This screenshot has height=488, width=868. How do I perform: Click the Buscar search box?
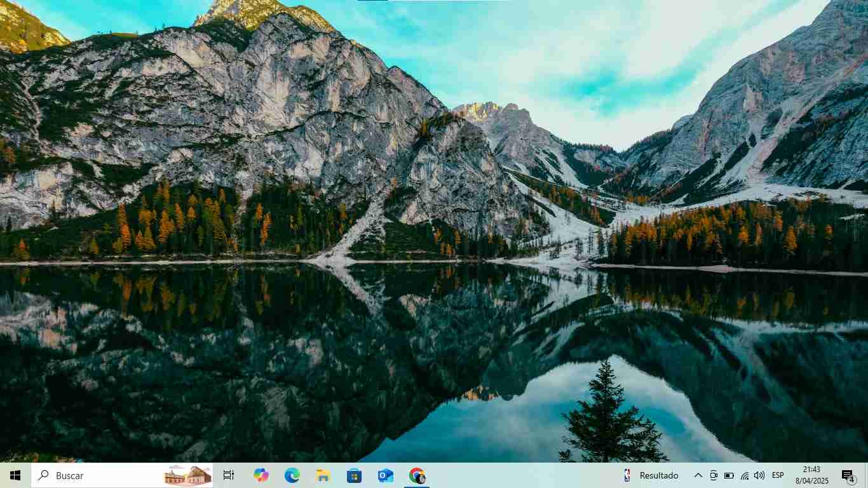click(x=122, y=475)
